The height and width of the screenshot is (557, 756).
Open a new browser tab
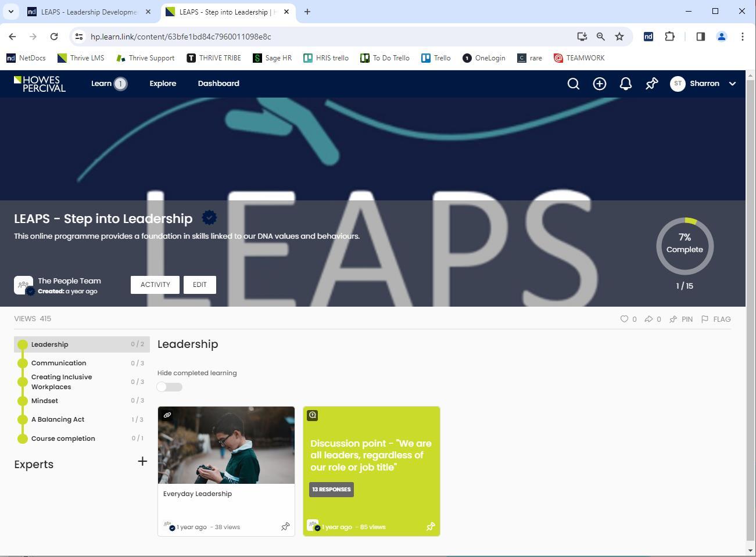pyautogui.click(x=307, y=12)
